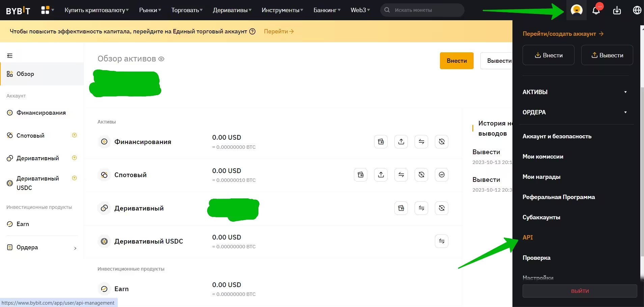Follow the Перейти link in yellow banner
644x307 pixels.
[x=279, y=31]
